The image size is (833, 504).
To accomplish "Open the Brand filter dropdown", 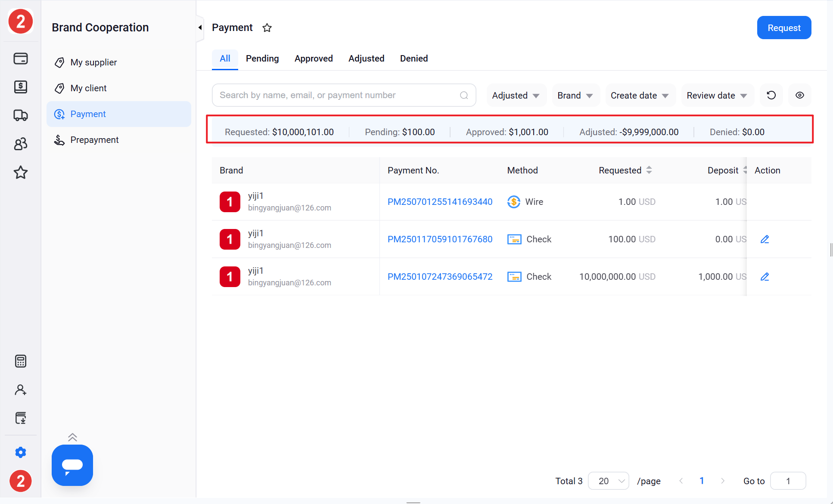I will click(x=575, y=95).
